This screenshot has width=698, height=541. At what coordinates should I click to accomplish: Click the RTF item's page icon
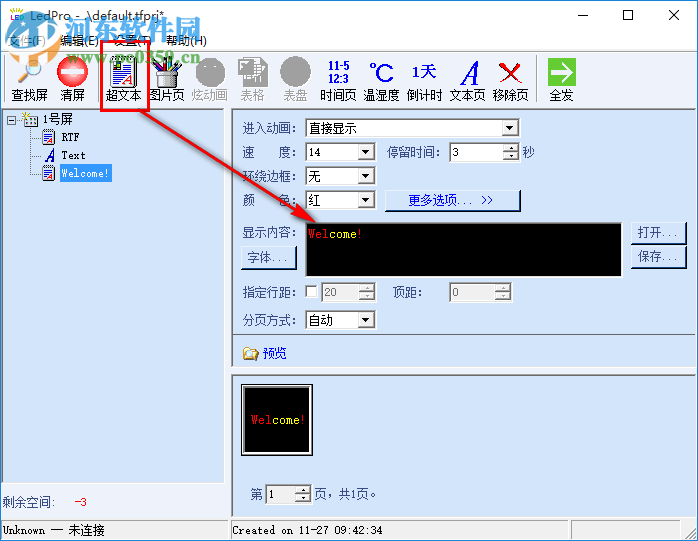[49, 137]
